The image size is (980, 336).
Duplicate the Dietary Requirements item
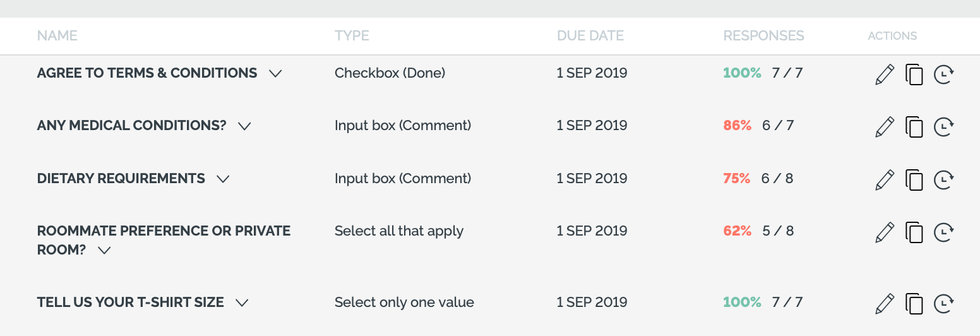pos(914,180)
